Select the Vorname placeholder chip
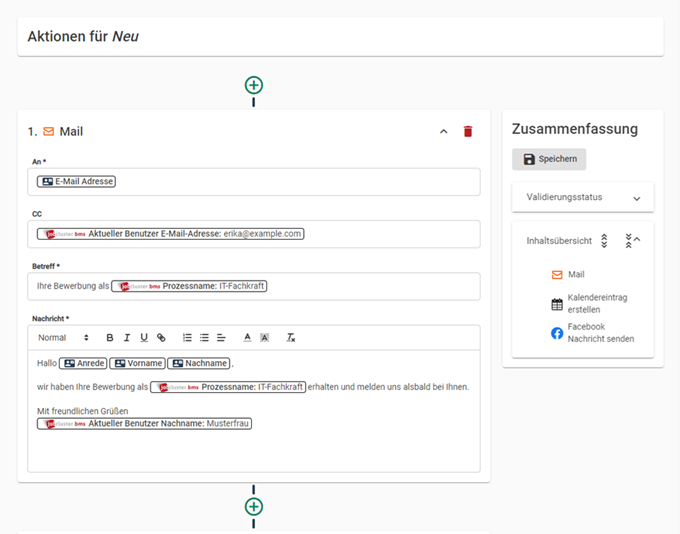680x534 pixels. coord(137,363)
